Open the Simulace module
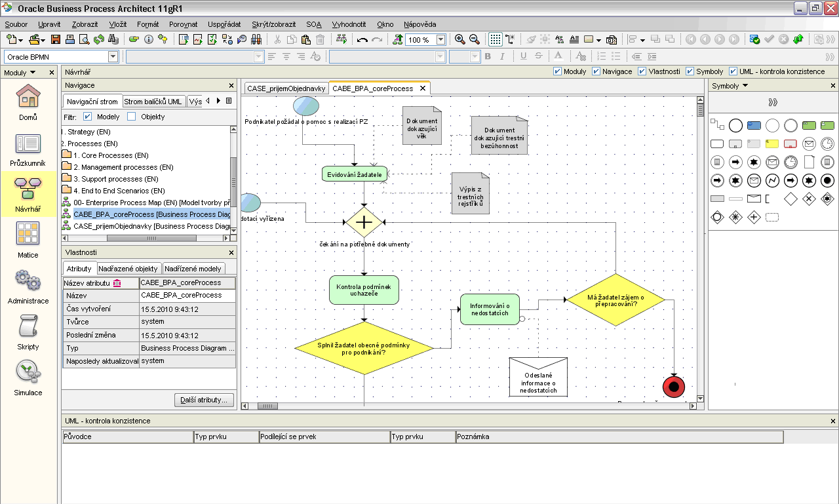Image resolution: width=839 pixels, height=504 pixels. click(x=28, y=378)
